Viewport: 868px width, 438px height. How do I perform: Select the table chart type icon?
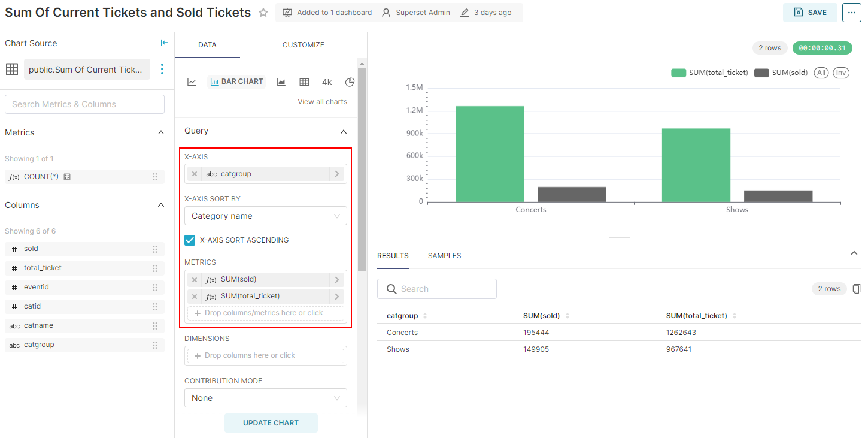[x=304, y=82]
